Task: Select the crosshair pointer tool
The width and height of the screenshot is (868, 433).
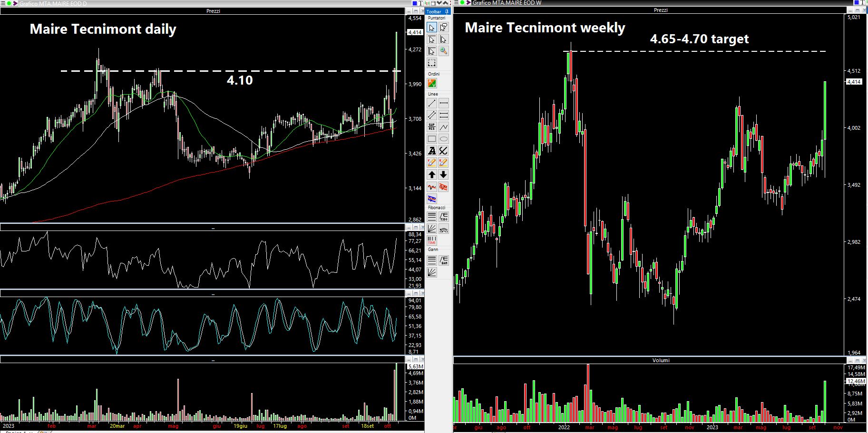Action: (432, 51)
